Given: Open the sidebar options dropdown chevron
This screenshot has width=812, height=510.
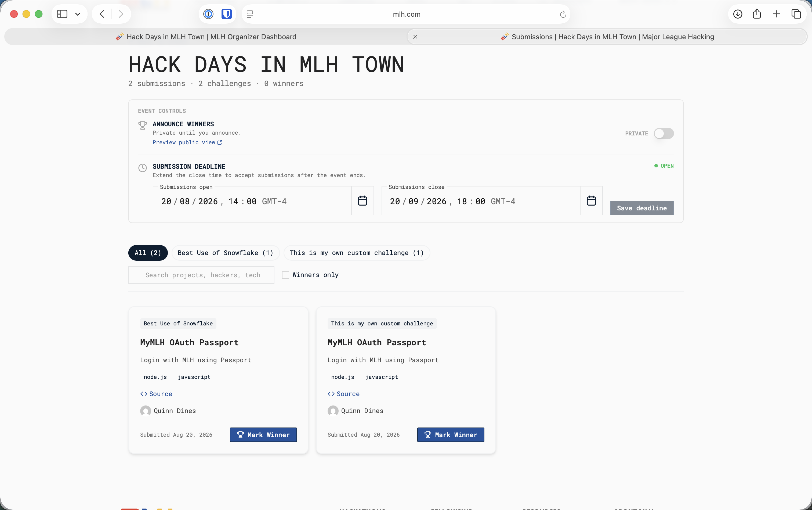Looking at the screenshot, I should tap(78, 14).
